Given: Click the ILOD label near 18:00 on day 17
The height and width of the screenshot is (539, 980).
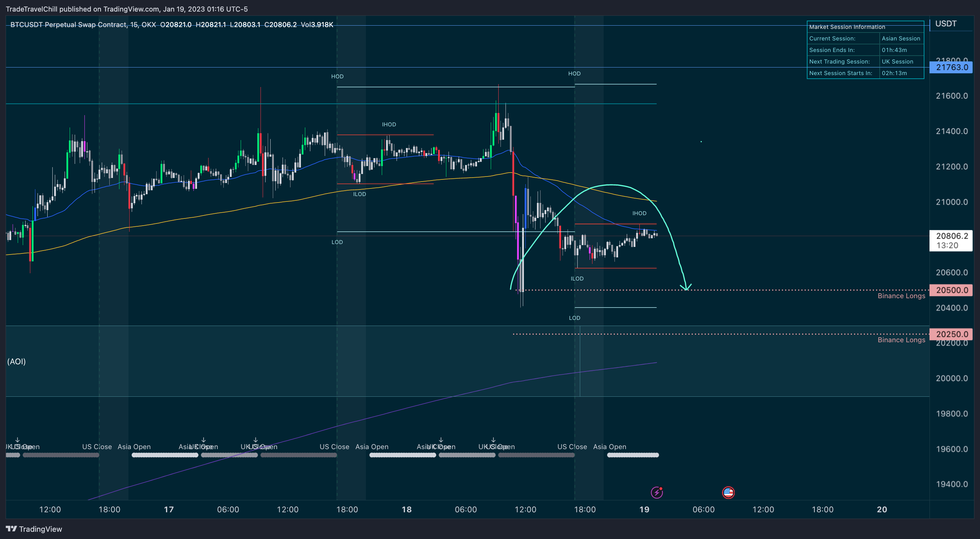Looking at the screenshot, I should pyautogui.click(x=359, y=194).
